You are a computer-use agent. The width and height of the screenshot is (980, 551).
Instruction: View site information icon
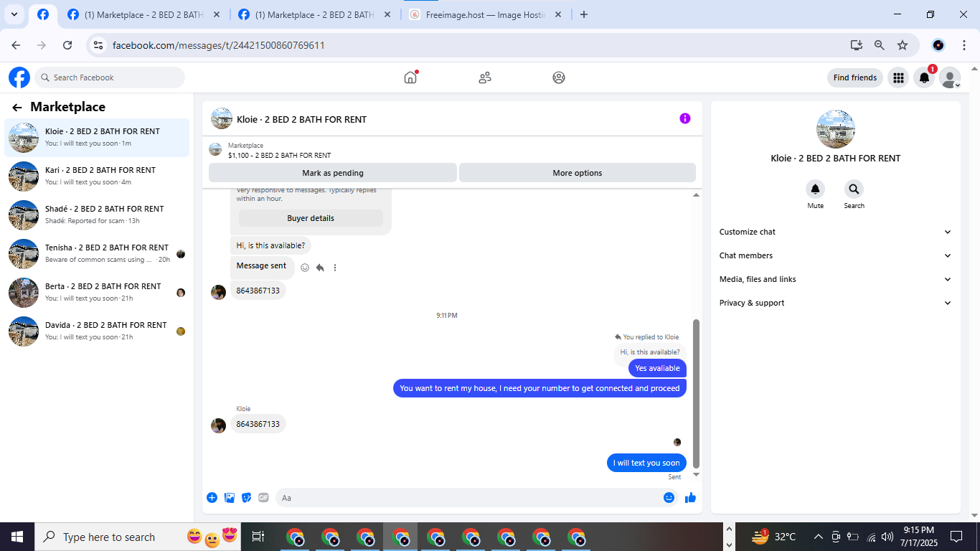click(x=99, y=45)
